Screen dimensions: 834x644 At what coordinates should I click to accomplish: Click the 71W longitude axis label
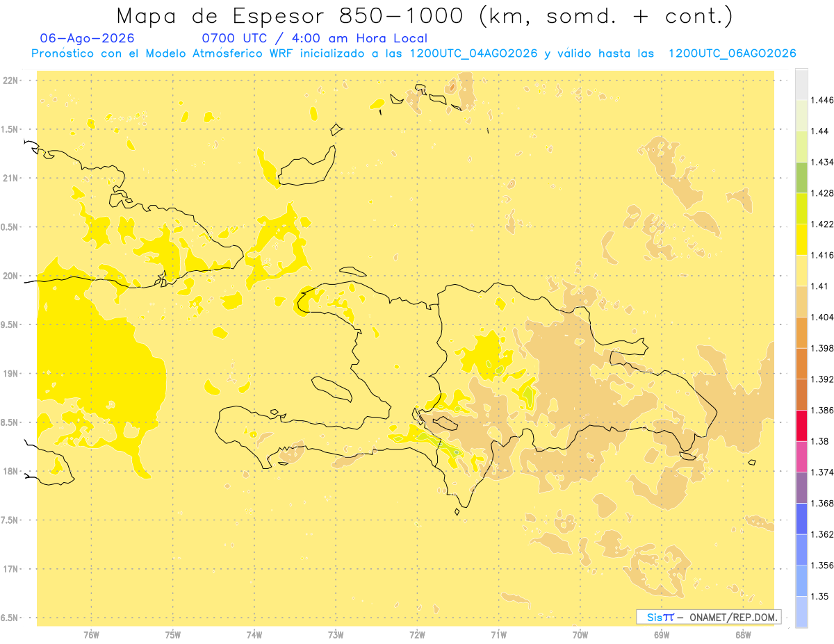pyautogui.click(x=498, y=635)
